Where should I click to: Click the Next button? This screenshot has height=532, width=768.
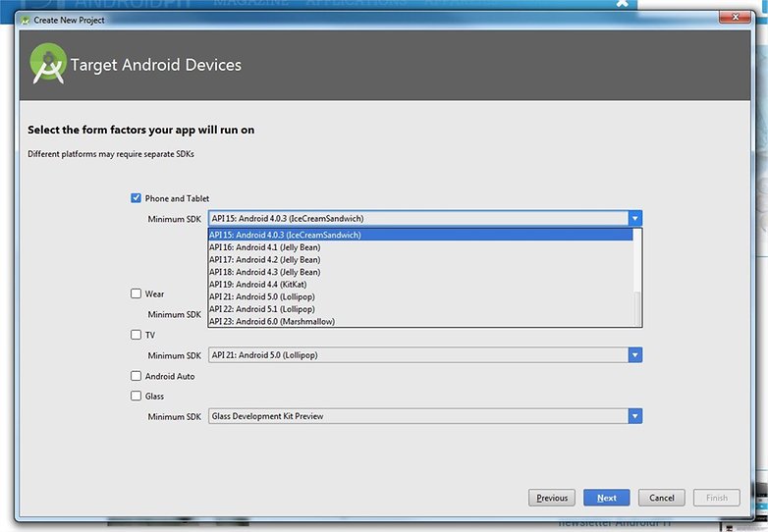606,498
